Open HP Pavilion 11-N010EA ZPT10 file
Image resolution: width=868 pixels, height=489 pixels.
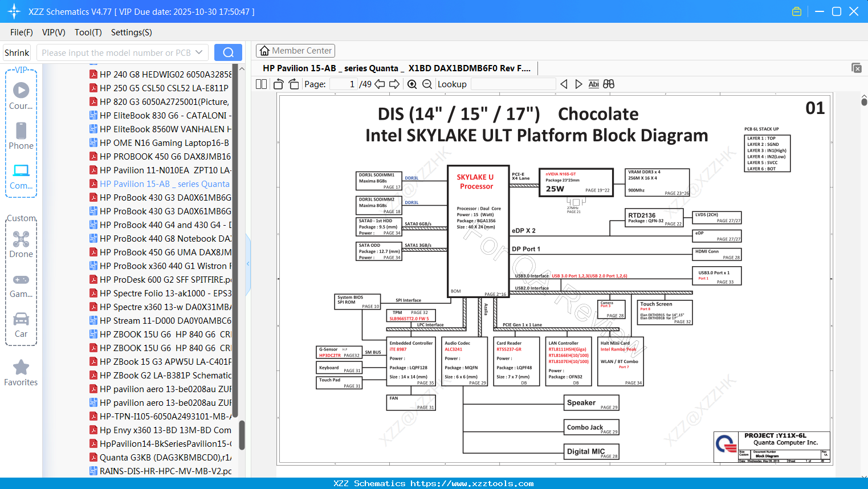click(160, 170)
